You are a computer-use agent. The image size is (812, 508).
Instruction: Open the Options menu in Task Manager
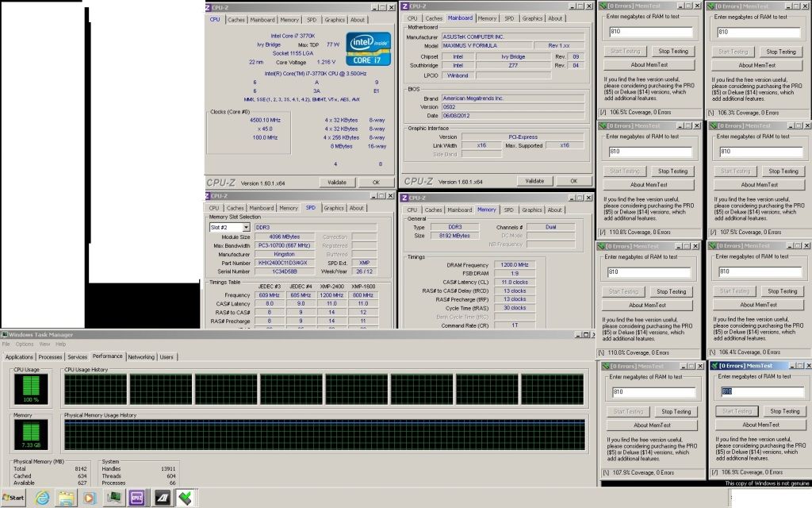tap(25, 344)
